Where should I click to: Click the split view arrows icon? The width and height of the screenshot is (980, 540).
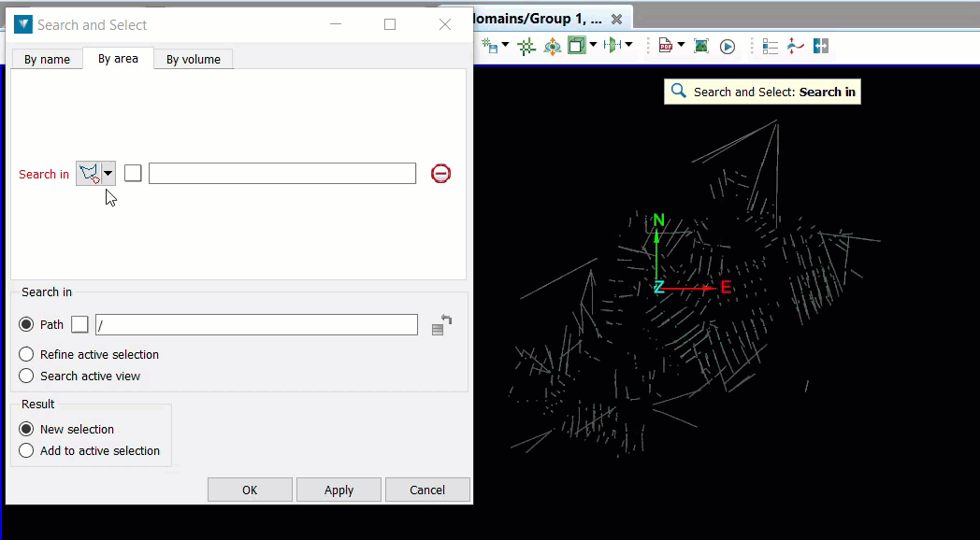821,46
